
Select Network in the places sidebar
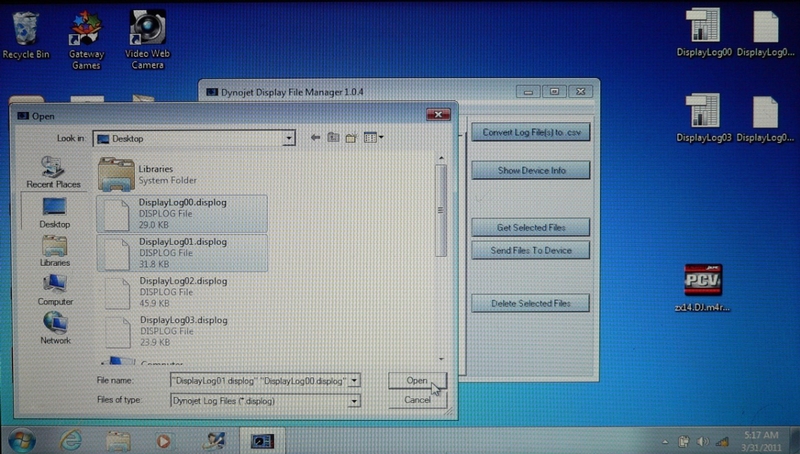[54, 327]
